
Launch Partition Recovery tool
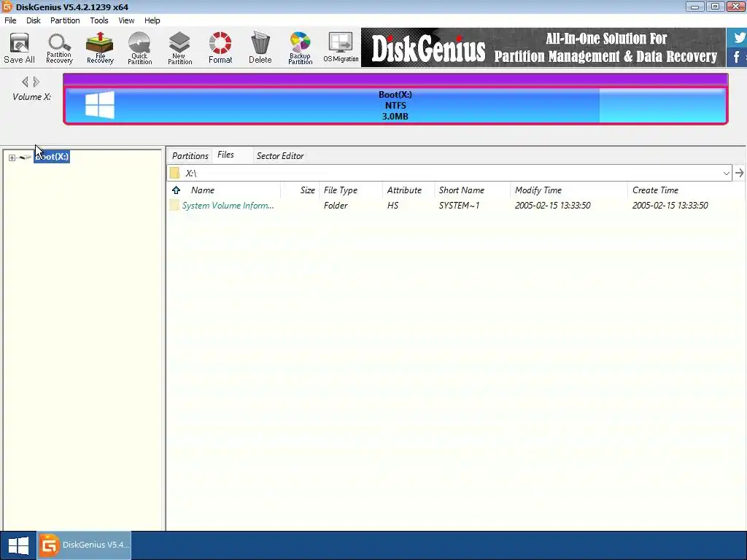59,47
